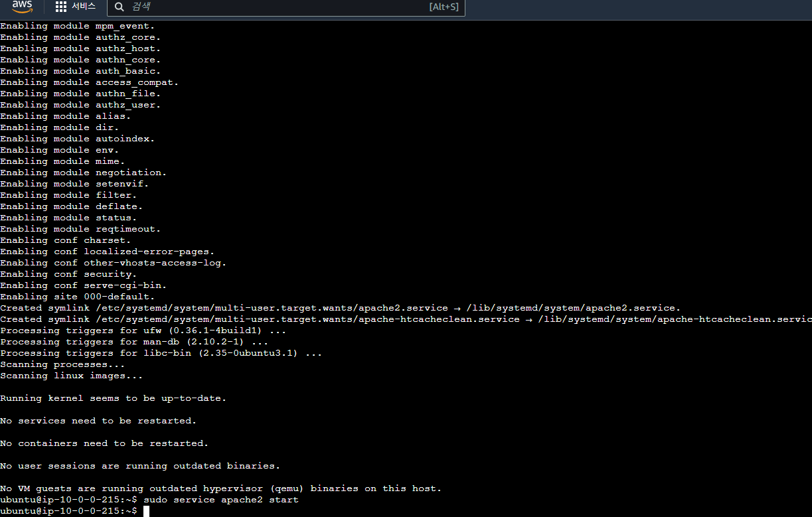
Task: Click the apache-htcacheclean.service symlink line
Action: click(406, 319)
